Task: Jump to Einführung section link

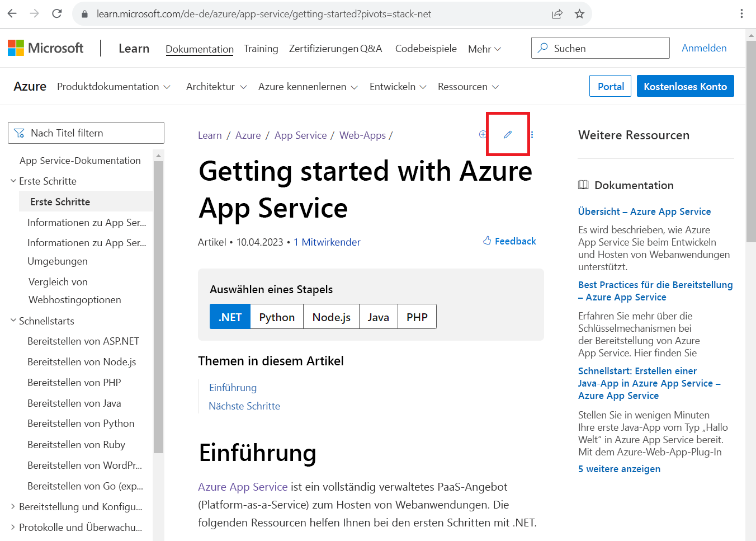Action: 233,388
